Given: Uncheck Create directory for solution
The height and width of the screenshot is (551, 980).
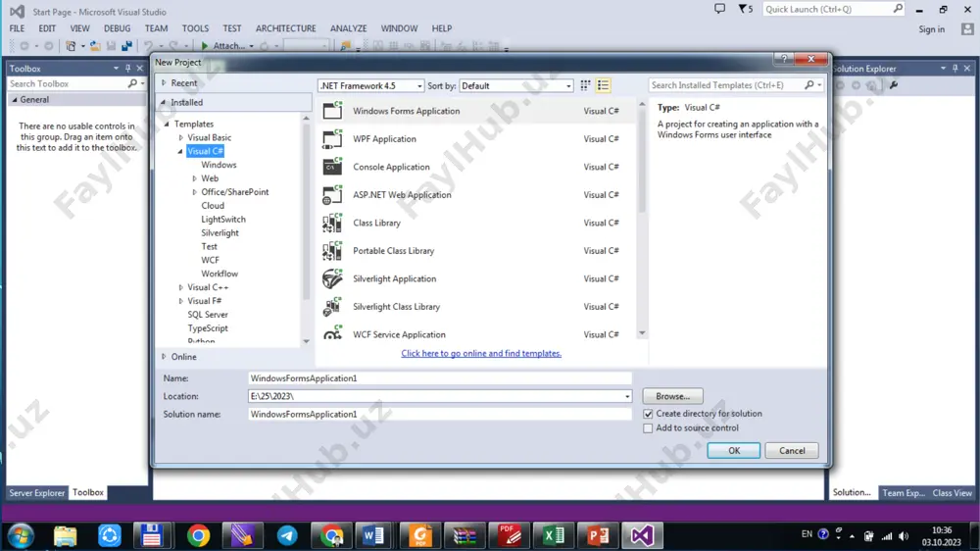Looking at the screenshot, I should click(x=648, y=414).
